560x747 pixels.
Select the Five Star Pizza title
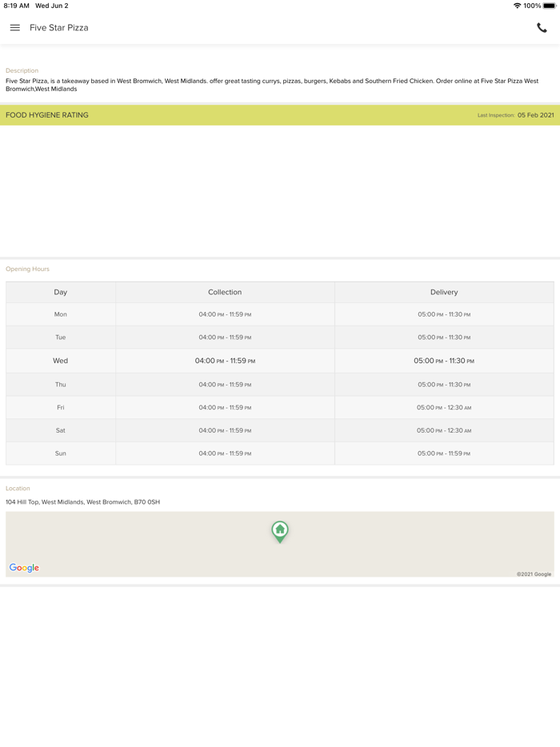[x=58, y=28]
